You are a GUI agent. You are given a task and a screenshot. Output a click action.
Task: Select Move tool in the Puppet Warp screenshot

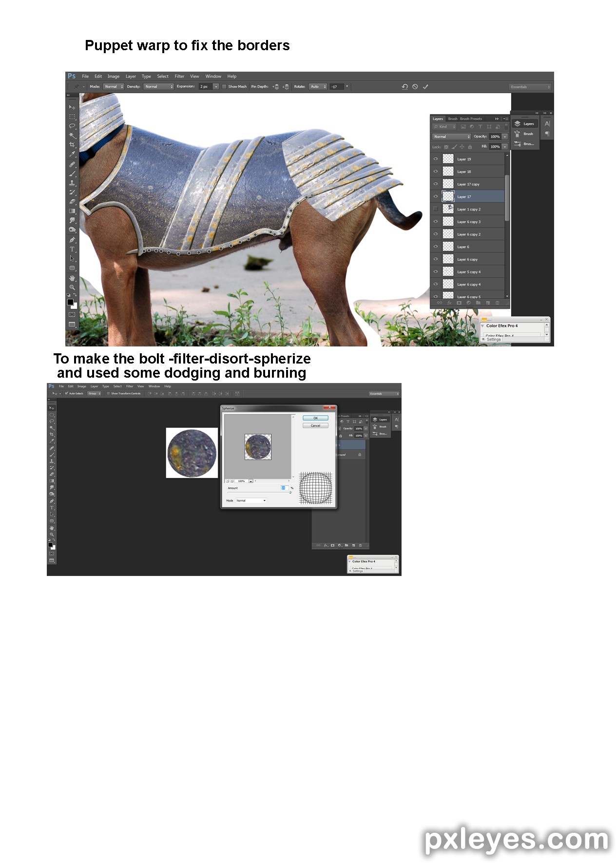point(72,107)
